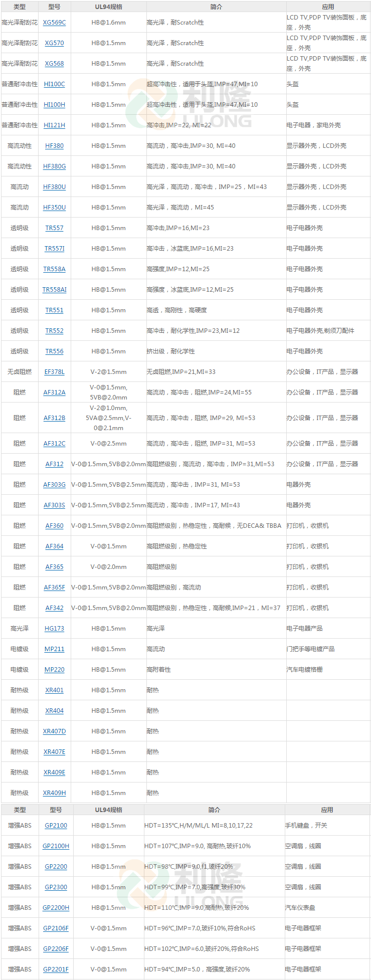The width and height of the screenshot is (371, 980).
Task: Open the TR552 product link
Action: (54, 331)
